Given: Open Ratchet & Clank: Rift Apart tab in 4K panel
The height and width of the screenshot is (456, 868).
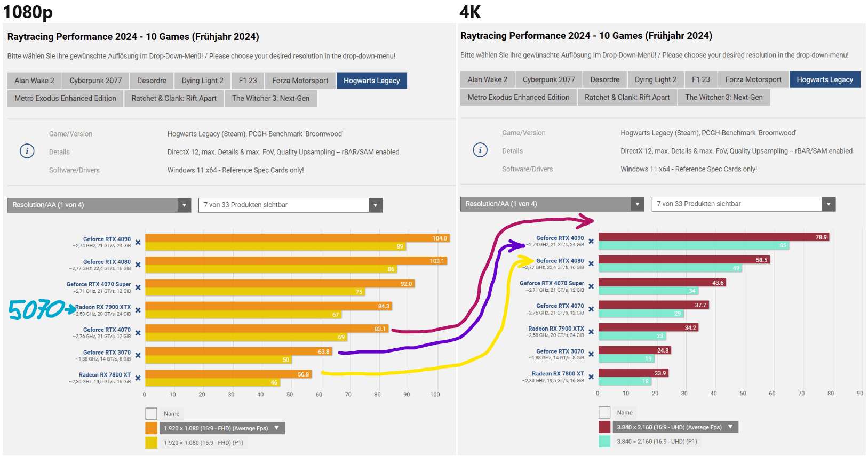Looking at the screenshot, I should 627,98.
